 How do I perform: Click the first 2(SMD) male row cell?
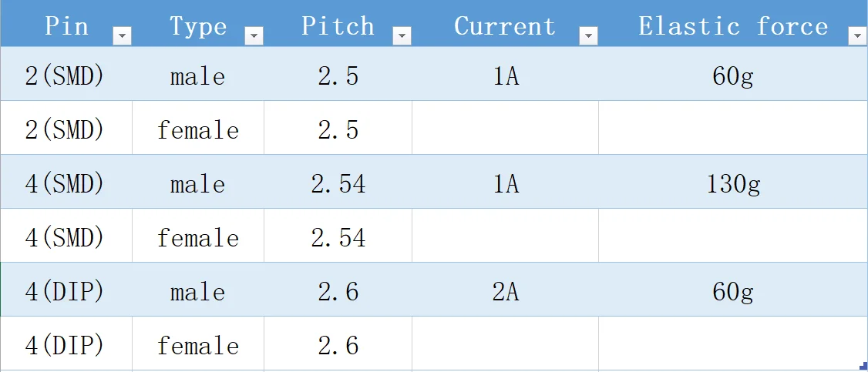coord(65,76)
